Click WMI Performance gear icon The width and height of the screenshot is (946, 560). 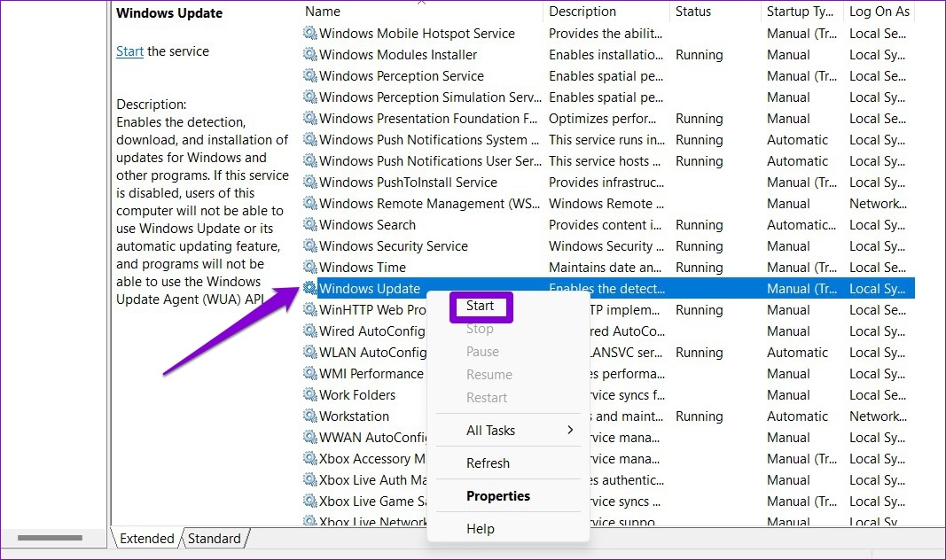tap(310, 374)
